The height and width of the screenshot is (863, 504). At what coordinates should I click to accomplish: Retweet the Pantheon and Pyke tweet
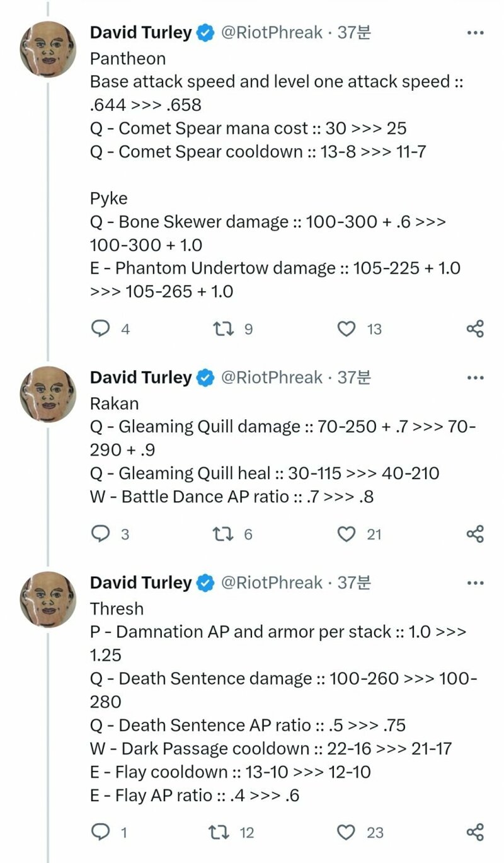click(x=223, y=328)
